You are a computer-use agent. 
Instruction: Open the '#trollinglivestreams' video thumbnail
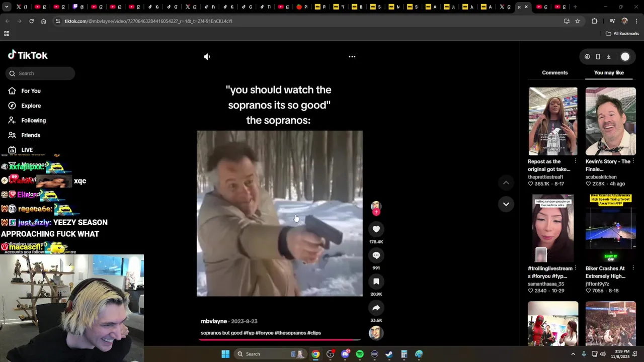point(553,228)
